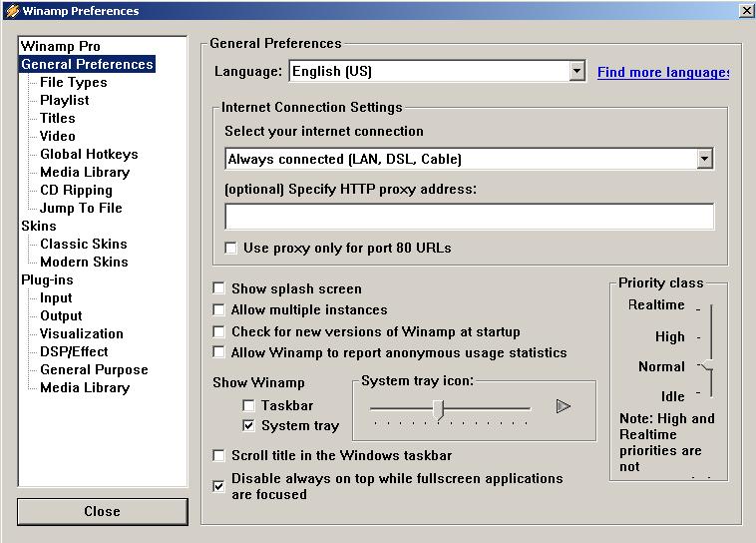
Task: Open Titles preferences
Action: [58, 118]
